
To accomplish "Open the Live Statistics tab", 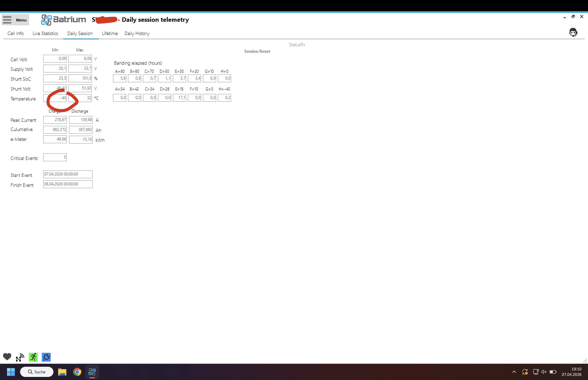I will [45, 33].
